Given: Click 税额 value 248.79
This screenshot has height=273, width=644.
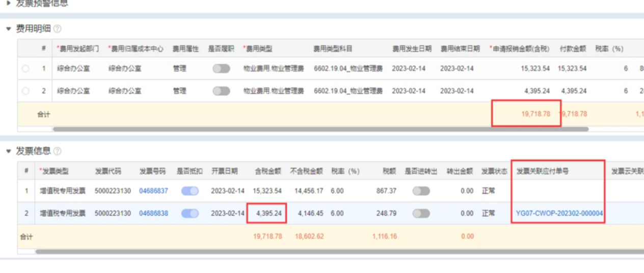Looking at the screenshot, I should [386, 213].
